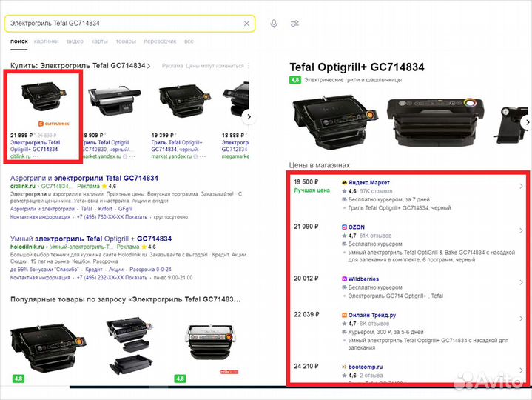Open Wildberries store offer link

click(363, 279)
